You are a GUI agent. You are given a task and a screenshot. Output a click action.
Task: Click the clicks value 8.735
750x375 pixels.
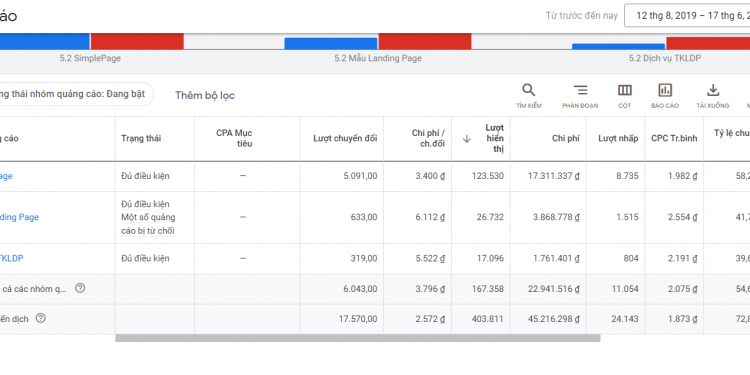point(628,176)
